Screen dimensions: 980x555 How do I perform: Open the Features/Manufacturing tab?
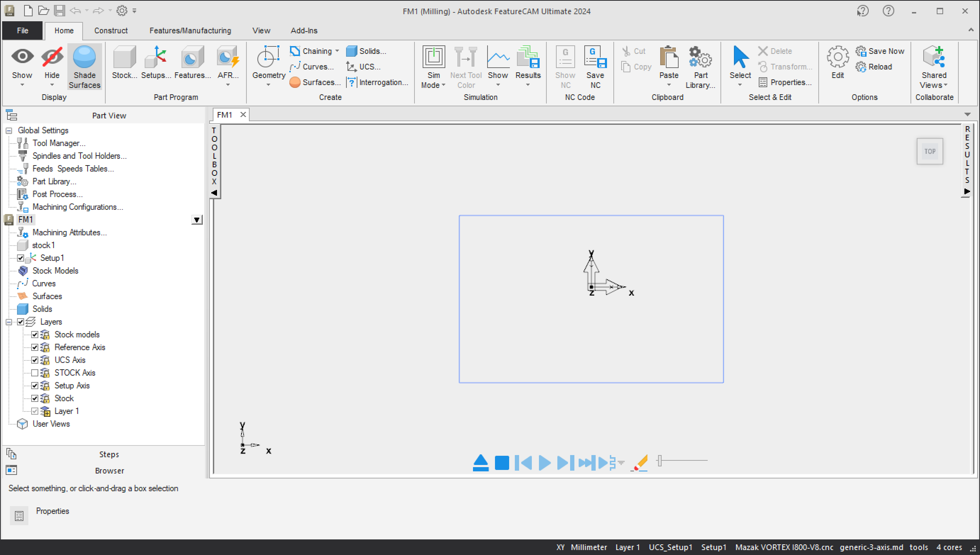[x=190, y=30]
